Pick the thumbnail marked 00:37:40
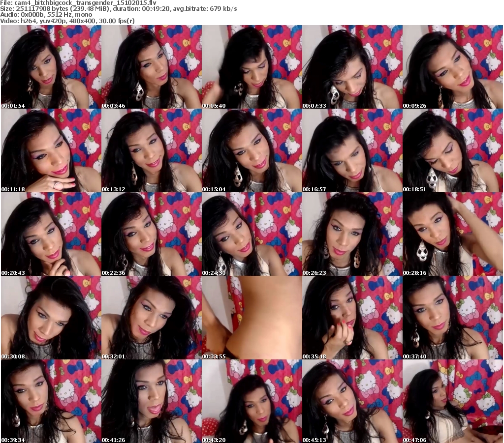 (x=453, y=318)
